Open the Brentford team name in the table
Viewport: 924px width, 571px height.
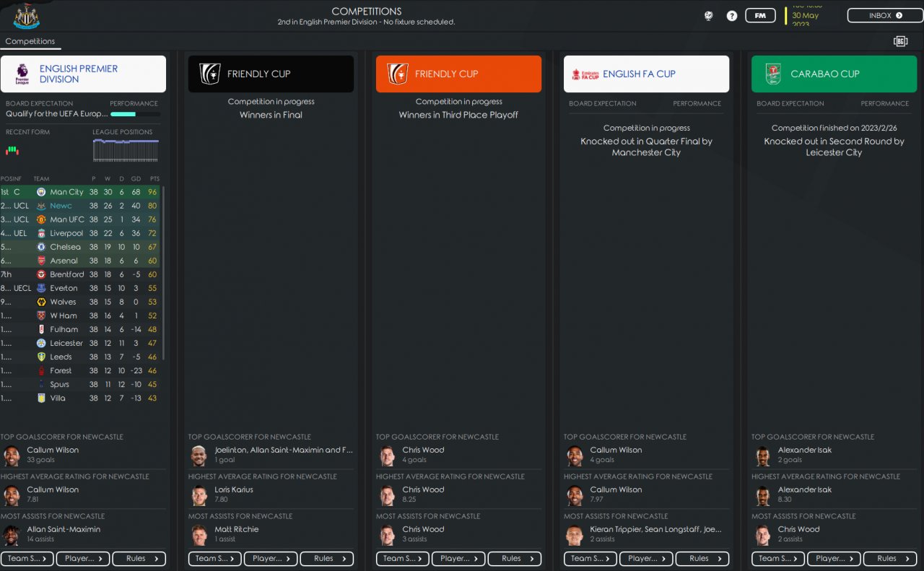point(67,274)
